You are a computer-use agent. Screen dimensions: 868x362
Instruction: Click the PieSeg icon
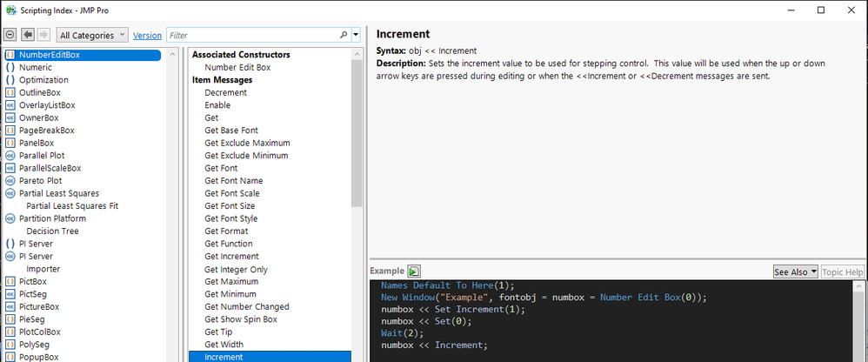[10, 319]
